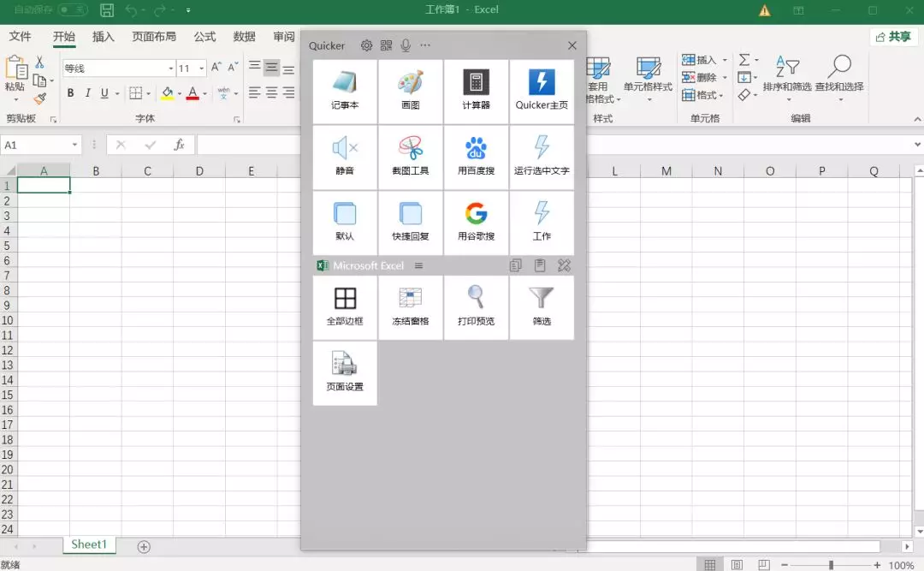Expand the Name Box A1 dropdown
The width and height of the screenshot is (924, 571).
click(x=74, y=145)
